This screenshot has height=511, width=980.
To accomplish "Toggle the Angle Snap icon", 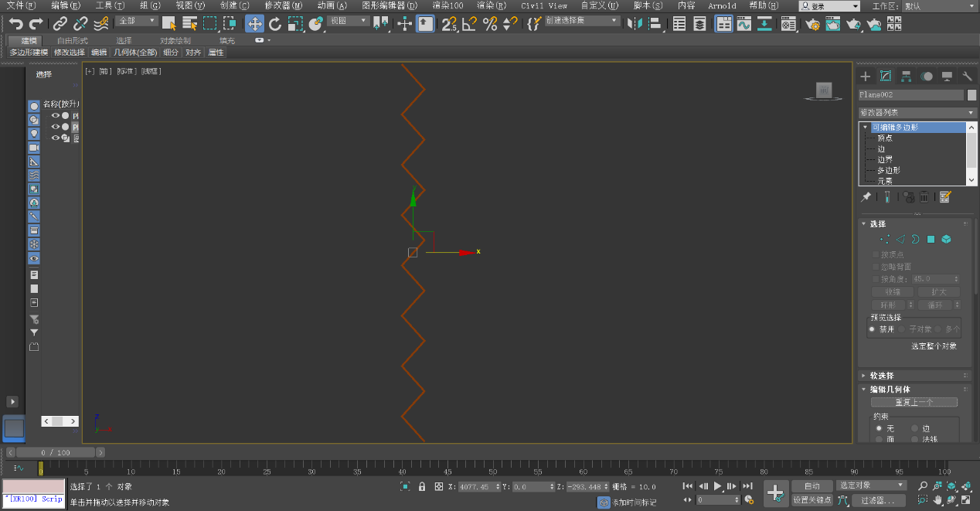I will (x=469, y=24).
